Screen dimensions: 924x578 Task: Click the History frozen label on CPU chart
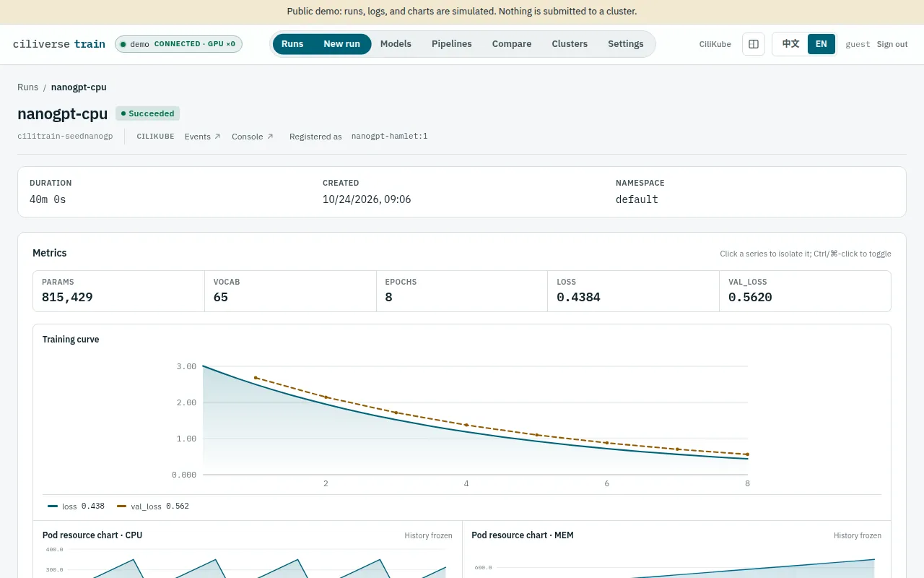click(x=428, y=536)
